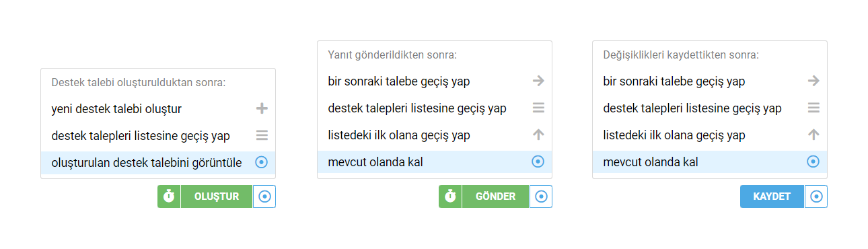Select oluşturulan destek talebini görüntüle option

[158, 163]
